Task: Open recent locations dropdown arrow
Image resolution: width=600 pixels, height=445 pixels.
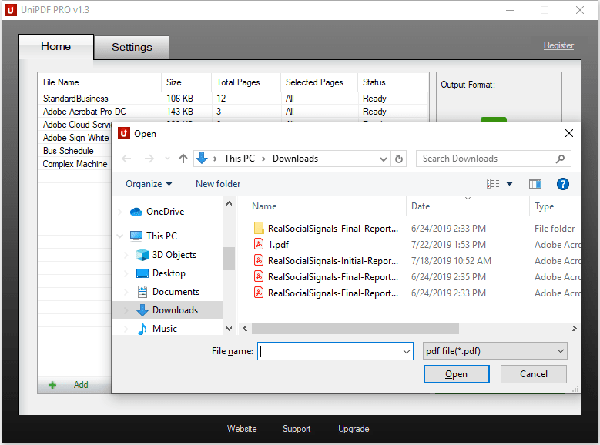Action: click(x=167, y=158)
